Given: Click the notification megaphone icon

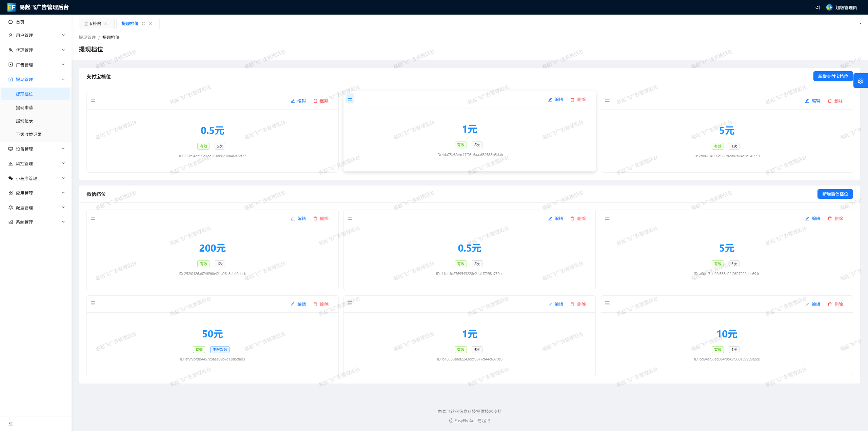Looking at the screenshot, I should 817,7.
